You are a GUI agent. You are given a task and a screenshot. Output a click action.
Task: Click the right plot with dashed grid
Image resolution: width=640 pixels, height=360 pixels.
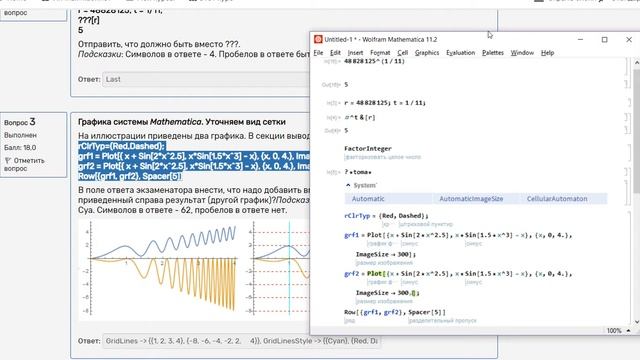coord(279,268)
